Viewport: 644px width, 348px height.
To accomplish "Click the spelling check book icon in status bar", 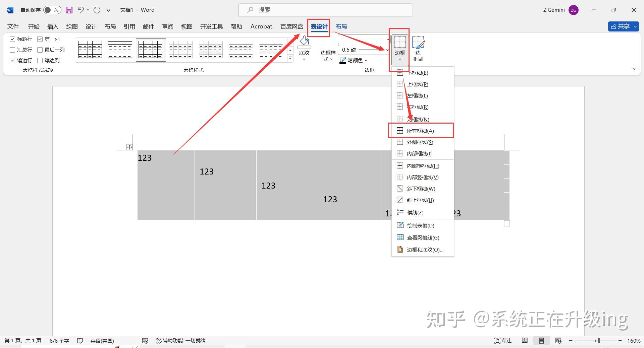I will [x=80, y=341].
